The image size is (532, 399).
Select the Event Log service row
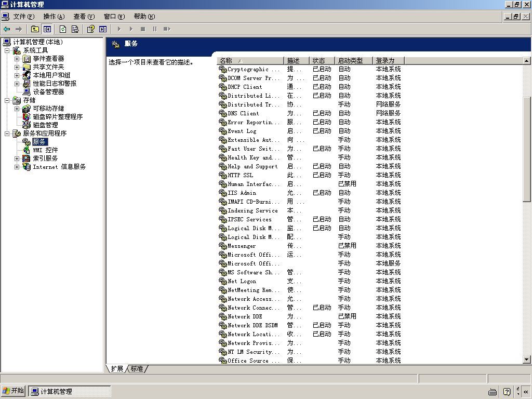[x=311, y=131]
